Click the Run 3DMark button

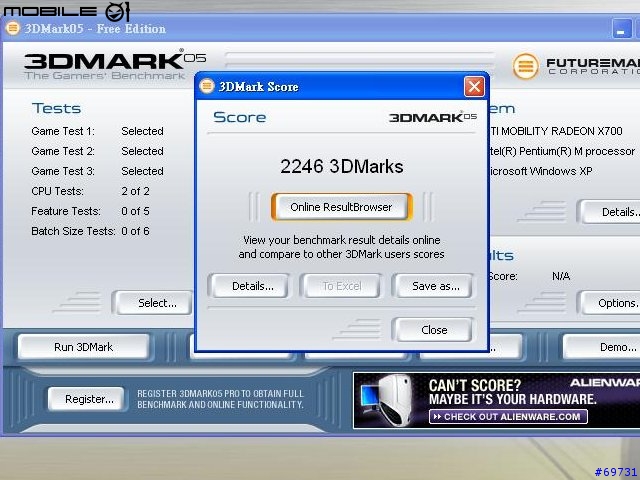(84, 347)
